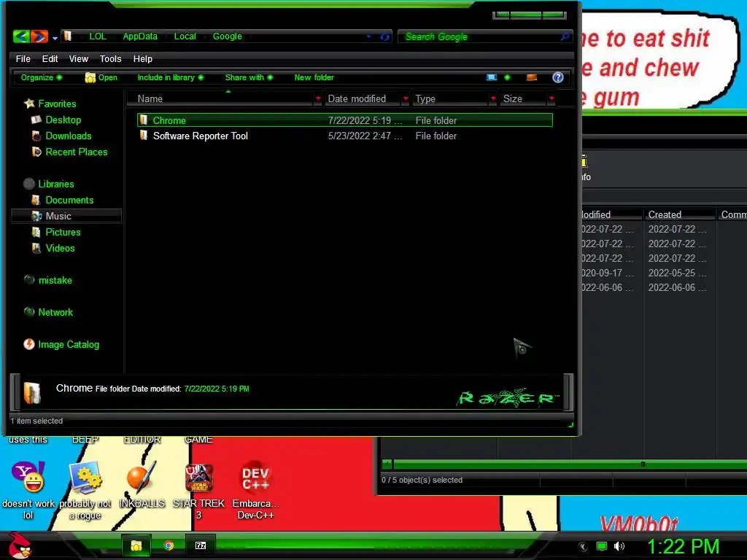The image size is (747, 560).
Task: Show hidden tray icons arrow
Action: coord(583,547)
